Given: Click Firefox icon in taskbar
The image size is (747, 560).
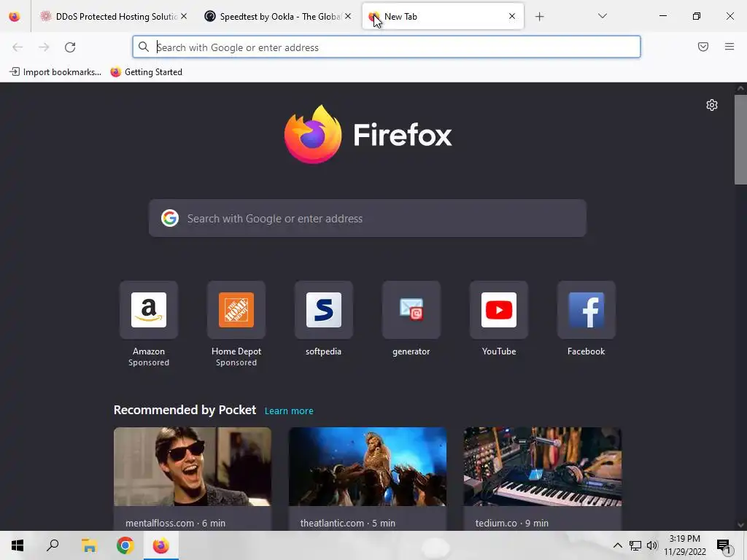Looking at the screenshot, I should point(161,545).
